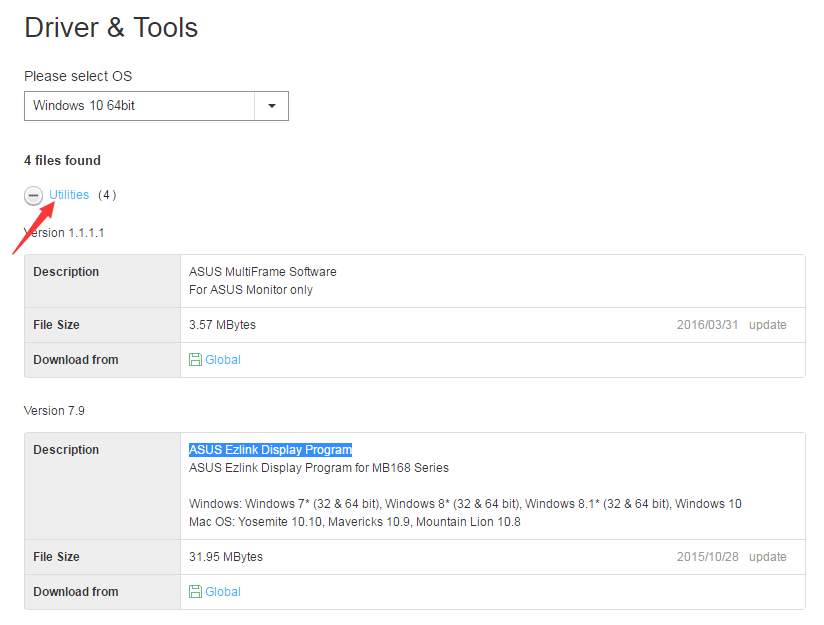Click the Mac OS compatibility line
824x625 pixels.
pyautogui.click(x=355, y=522)
